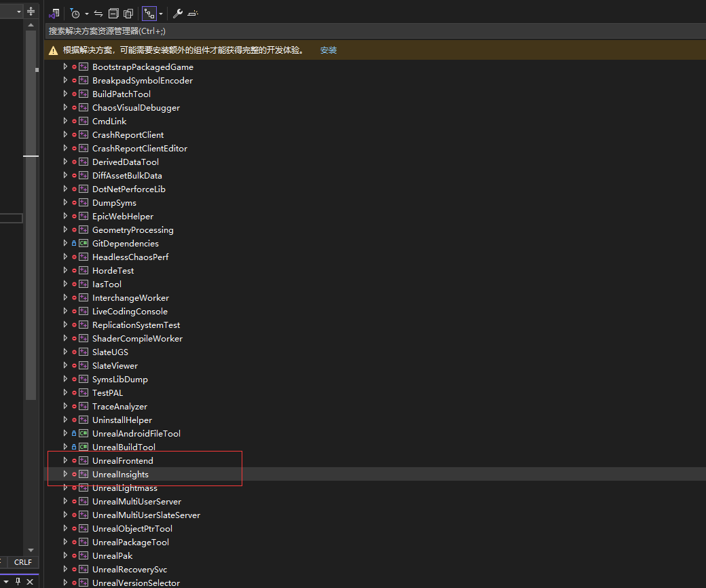Select the UnrealMultiUserServer project
Screen dimensions: 706x588
(137, 502)
